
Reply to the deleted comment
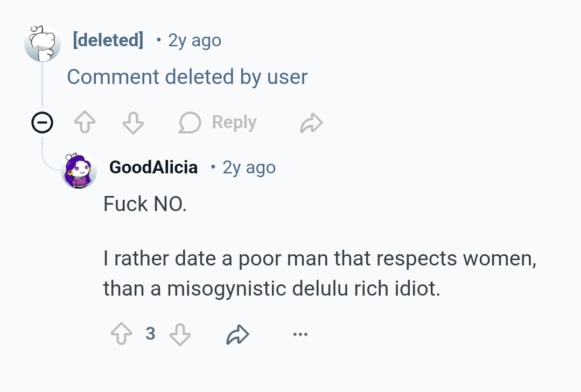pos(218,123)
